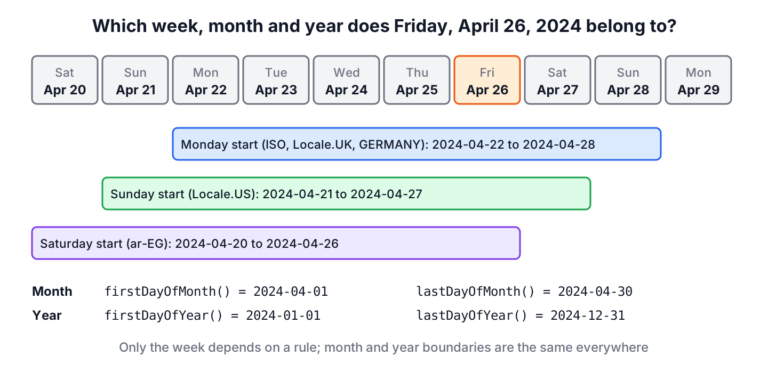Screen dimensions: 768x372
Task: Pick the Mon Apr 29 day card
Action: click(x=698, y=80)
